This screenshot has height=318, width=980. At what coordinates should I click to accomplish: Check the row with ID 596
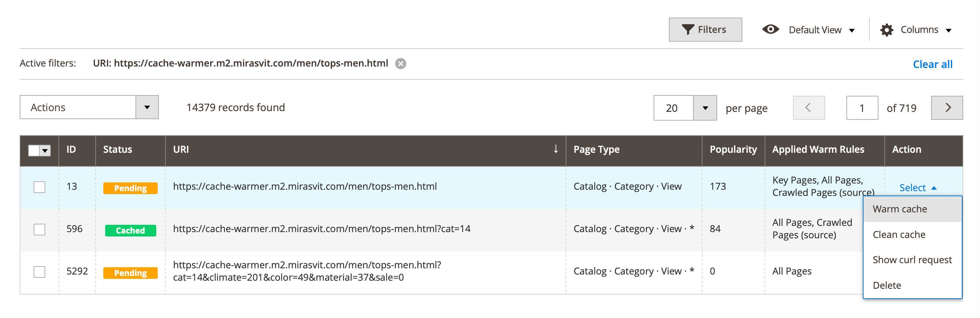[x=39, y=229]
